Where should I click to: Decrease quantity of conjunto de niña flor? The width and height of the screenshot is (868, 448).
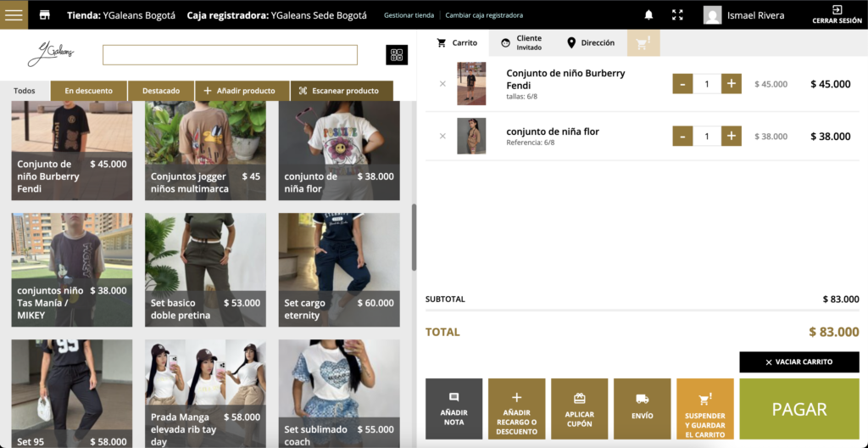click(x=682, y=136)
